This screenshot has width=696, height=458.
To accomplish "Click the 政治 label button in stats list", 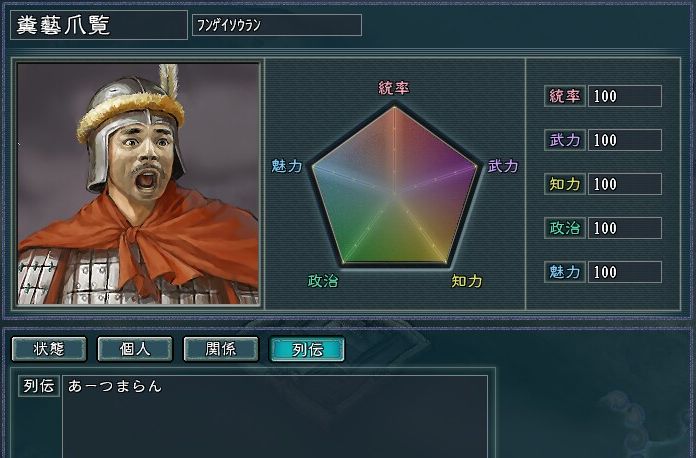I will [x=565, y=228].
